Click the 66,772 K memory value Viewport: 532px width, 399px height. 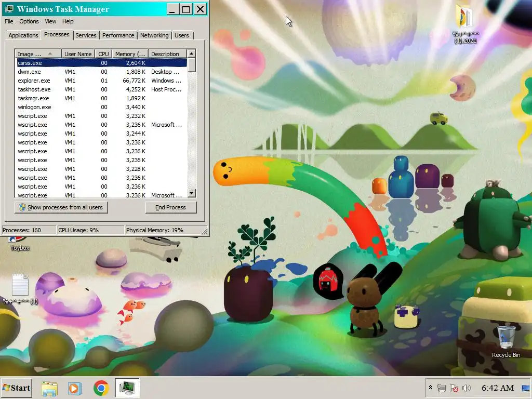coord(134,81)
